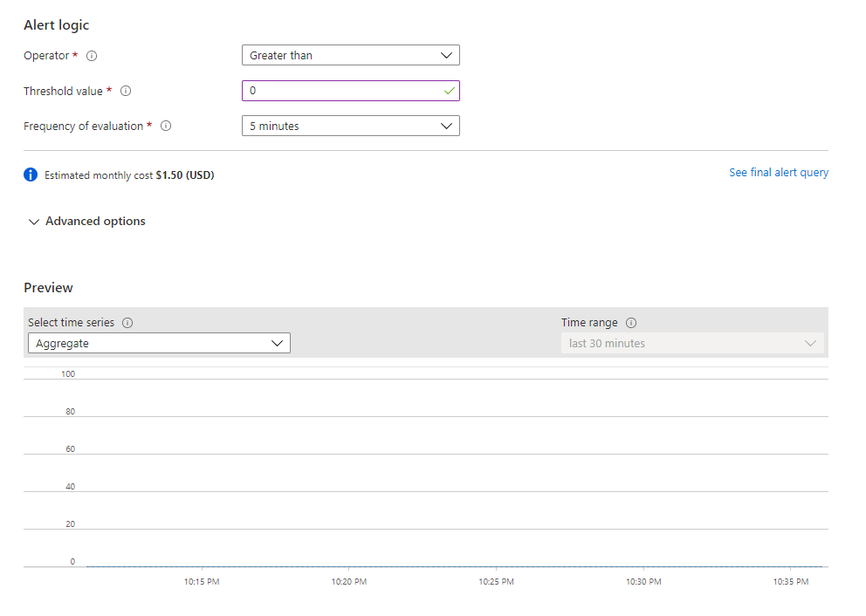Click the 10:25 PM label on chart axis
The width and height of the screenshot is (866, 616).
tap(496, 582)
